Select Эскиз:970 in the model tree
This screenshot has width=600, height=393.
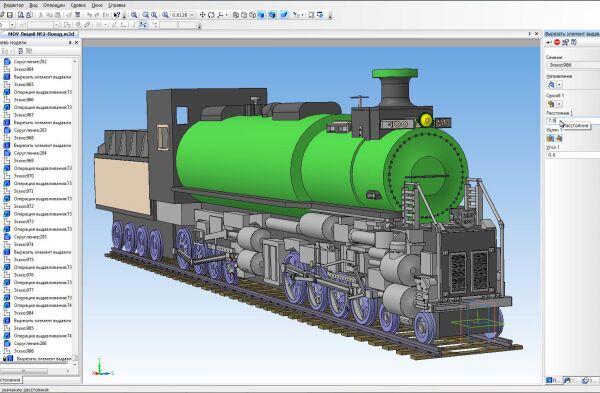(x=24, y=176)
